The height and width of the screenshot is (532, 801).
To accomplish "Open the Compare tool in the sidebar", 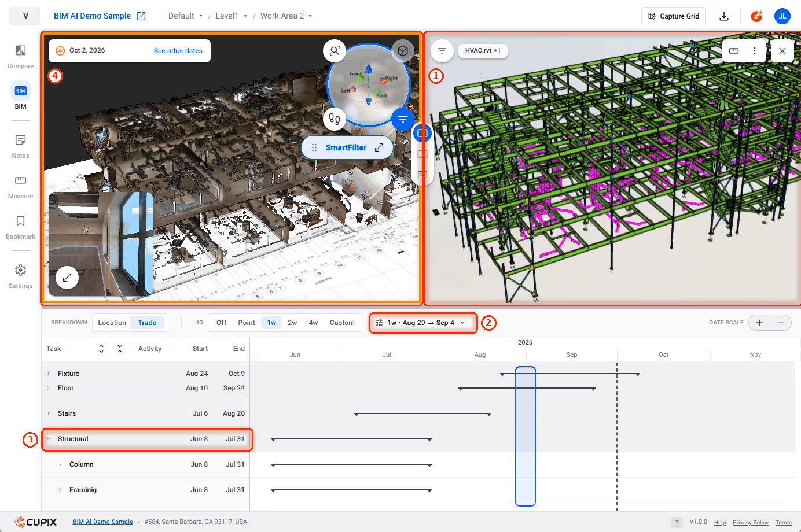I will (20, 56).
